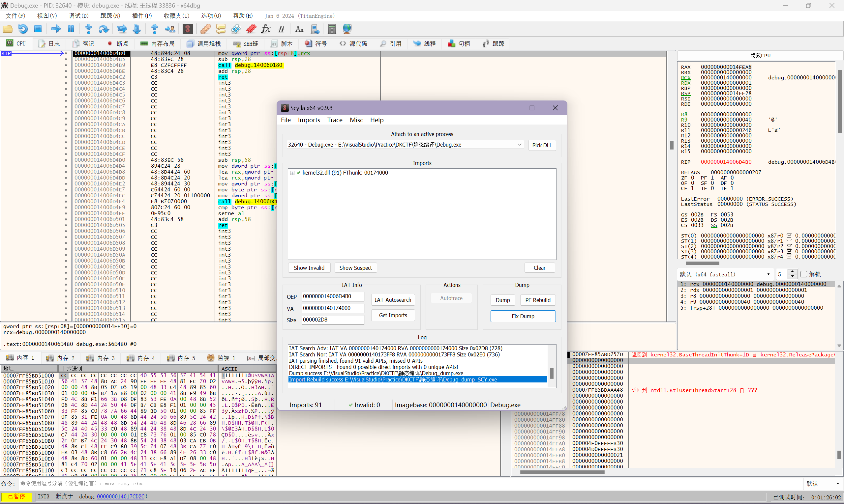The width and height of the screenshot is (844, 504).
Task: Click the PE Rebuild button
Action: pos(538,300)
